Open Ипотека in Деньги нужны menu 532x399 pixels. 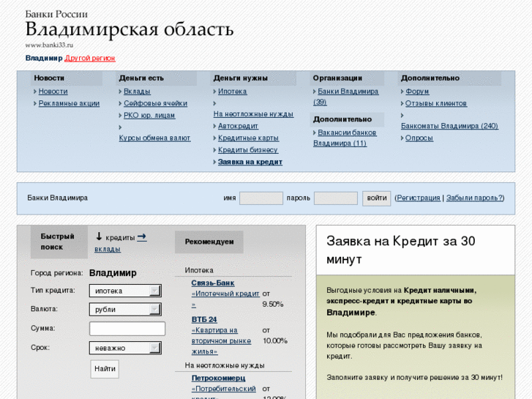pos(232,92)
